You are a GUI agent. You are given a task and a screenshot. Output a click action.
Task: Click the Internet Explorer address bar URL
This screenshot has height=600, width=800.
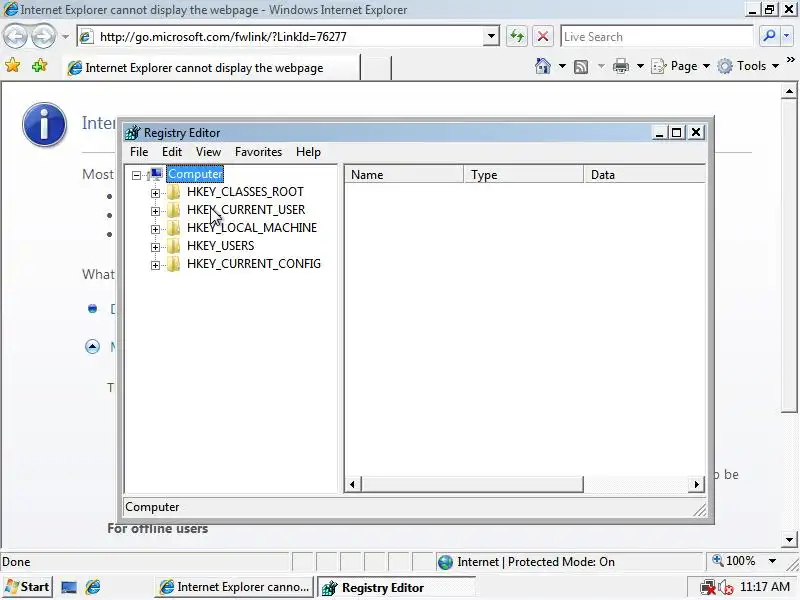tap(223, 37)
